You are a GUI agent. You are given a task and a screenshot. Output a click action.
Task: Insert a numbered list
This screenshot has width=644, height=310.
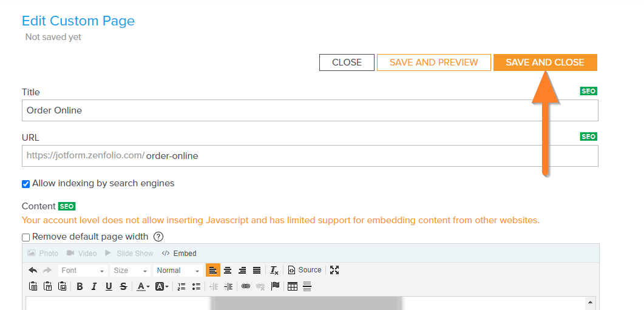click(181, 286)
